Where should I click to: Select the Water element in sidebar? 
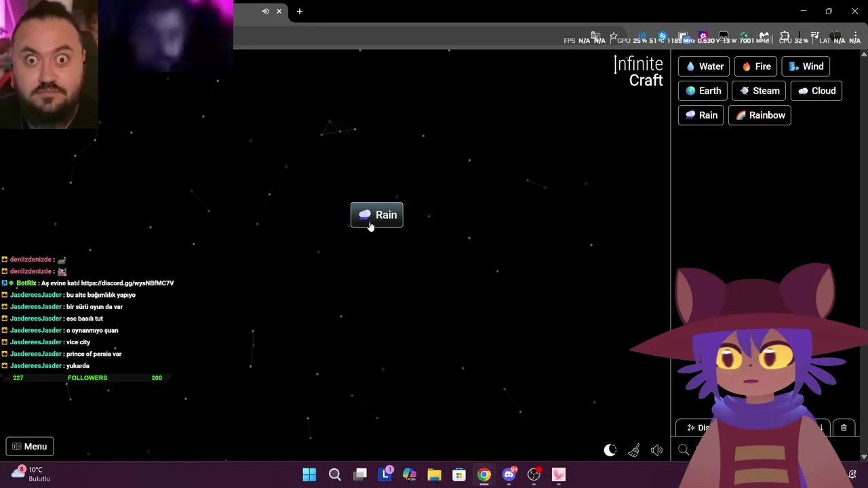coord(704,66)
